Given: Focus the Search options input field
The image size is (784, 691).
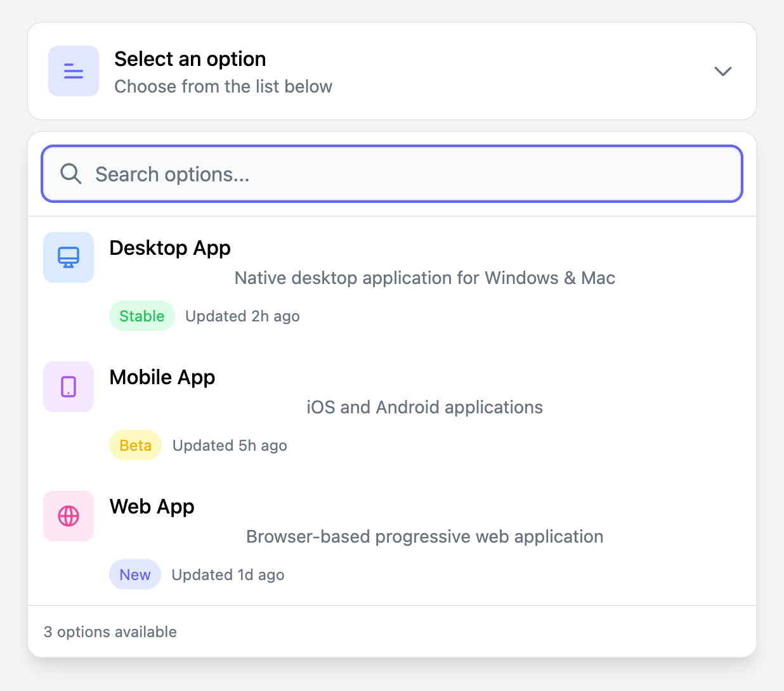Looking at the screenshot, I should tap(392, 174).
